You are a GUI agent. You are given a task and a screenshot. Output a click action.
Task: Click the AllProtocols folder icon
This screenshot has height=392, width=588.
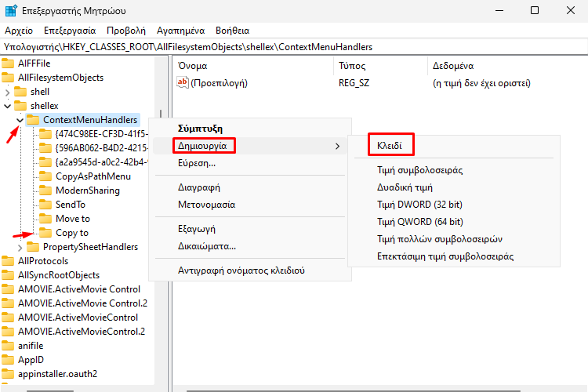point(8,261)
